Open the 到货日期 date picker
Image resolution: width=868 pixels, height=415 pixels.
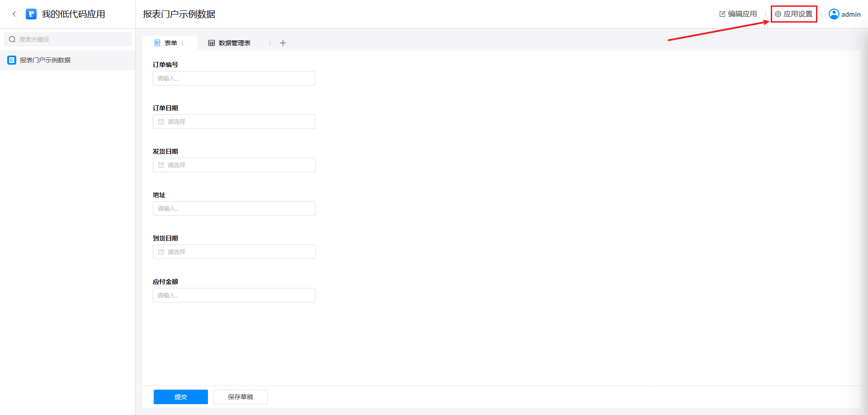coord(234,252)
